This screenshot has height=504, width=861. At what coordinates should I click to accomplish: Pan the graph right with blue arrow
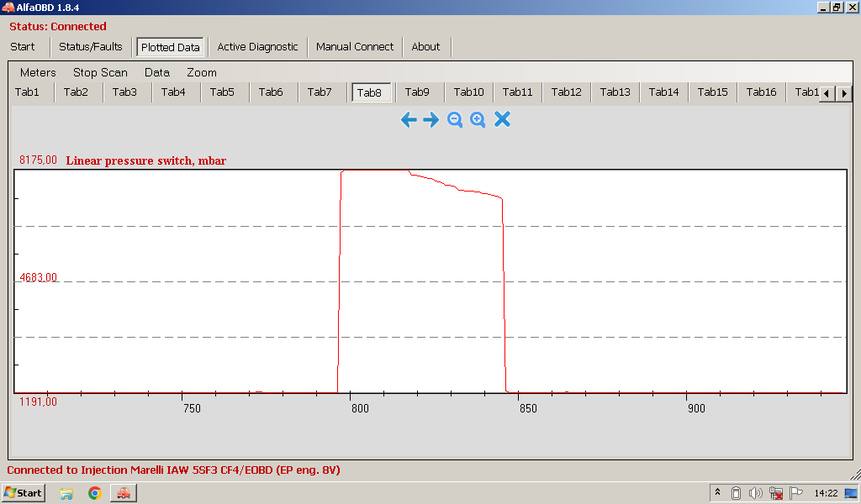[431, 120]
